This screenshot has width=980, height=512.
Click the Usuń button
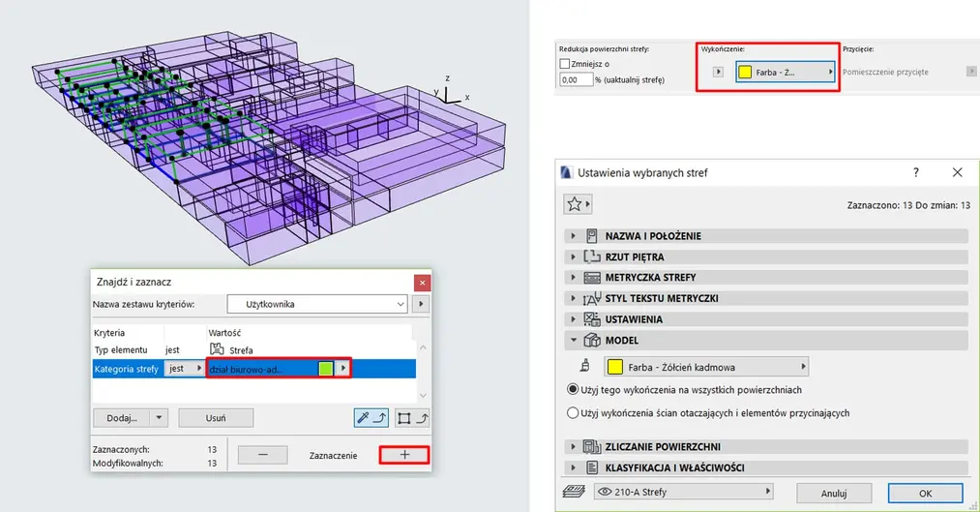[216, 417]
